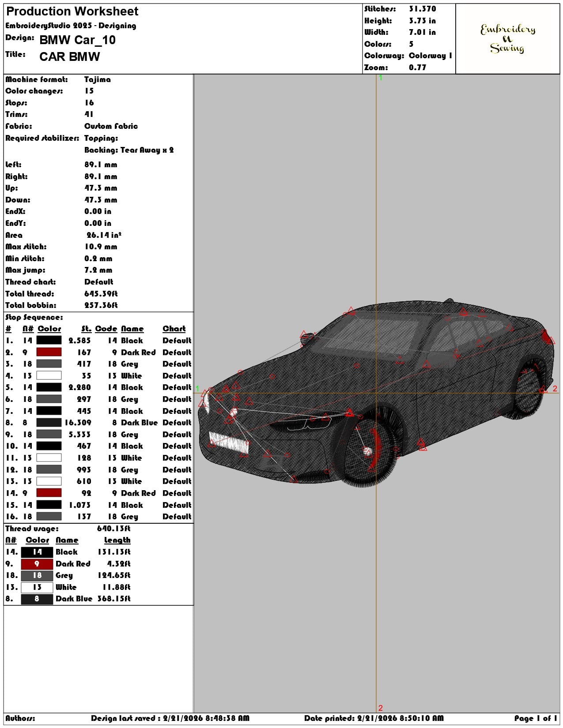
Task: Click Max stitch value '10.9 mm'
Action: click(101, 247)
